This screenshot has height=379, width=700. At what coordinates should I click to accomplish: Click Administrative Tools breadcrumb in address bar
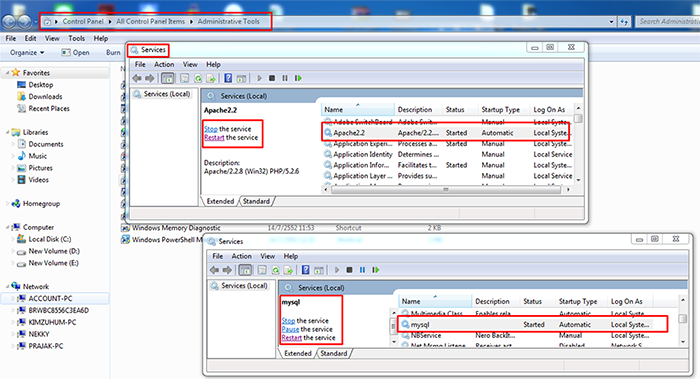(229, 21)
